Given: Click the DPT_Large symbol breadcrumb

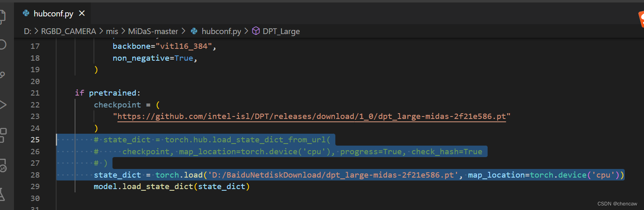Looking at the screenshot, I should click(281, 31).
